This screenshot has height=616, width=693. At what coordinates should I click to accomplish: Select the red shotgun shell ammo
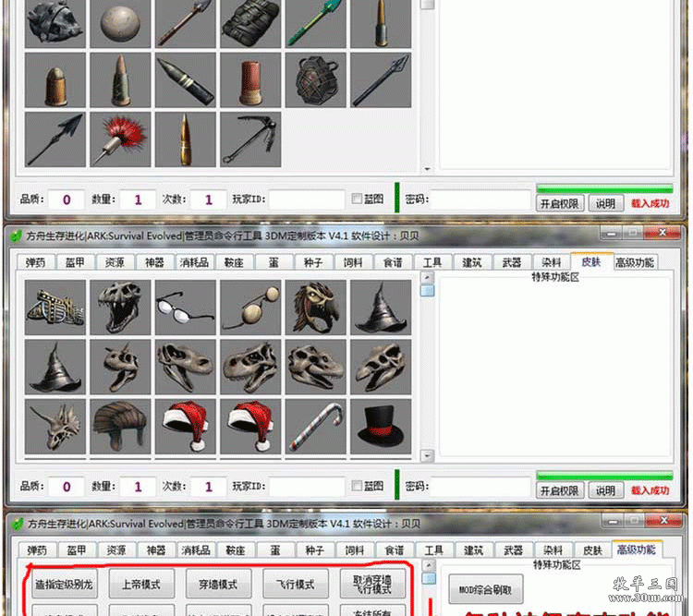coord(250,80)
